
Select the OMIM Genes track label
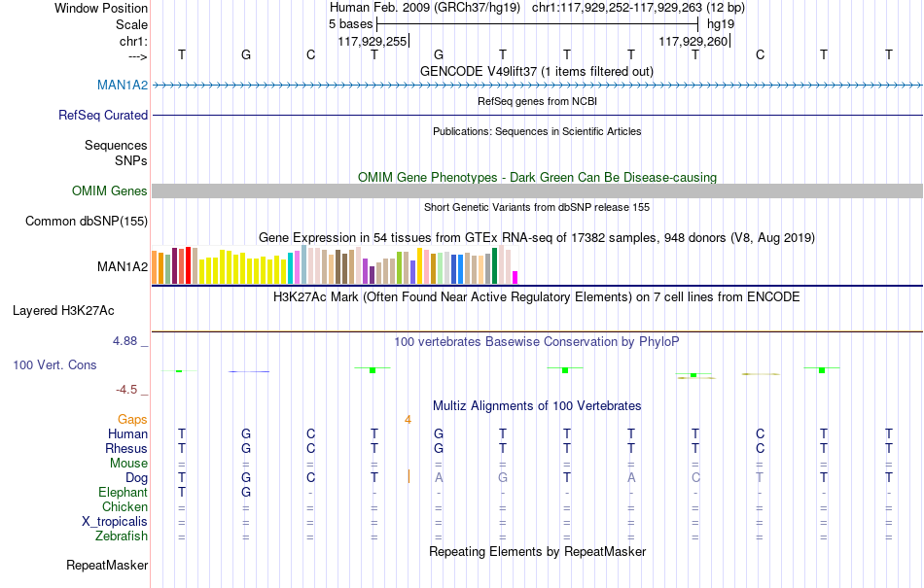coord(109,190)
